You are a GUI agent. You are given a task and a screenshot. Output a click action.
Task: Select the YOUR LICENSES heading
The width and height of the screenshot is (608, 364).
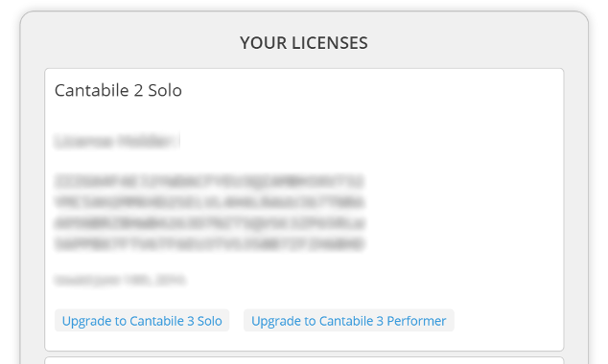(x=304, y=42)
